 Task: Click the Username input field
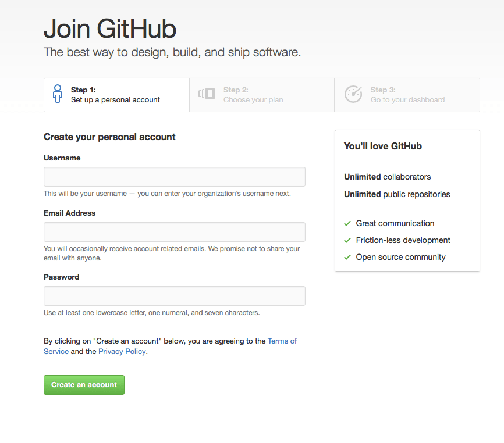click(174, 177)
